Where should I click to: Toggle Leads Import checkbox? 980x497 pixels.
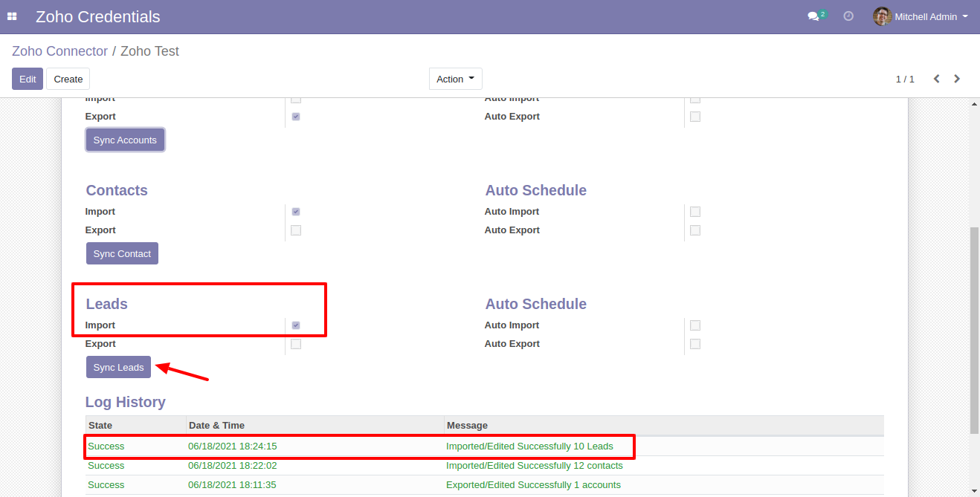(x=296, y=325)
